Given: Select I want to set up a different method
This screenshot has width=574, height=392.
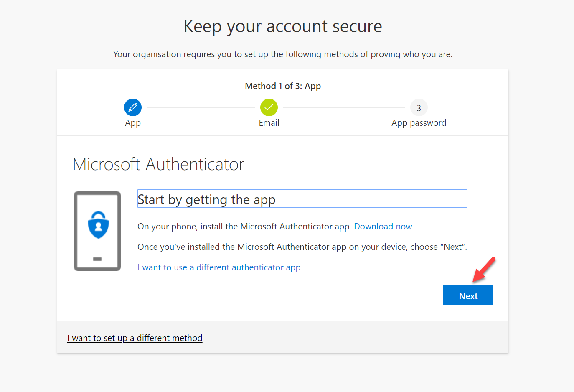Looking at the screenshot, I should pos(135,338).
